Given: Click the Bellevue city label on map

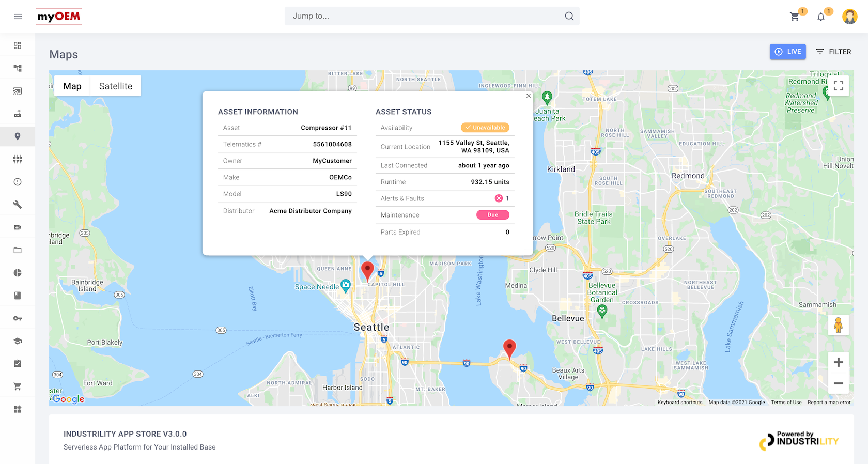Looking at the screenshot, I should 568,318.
